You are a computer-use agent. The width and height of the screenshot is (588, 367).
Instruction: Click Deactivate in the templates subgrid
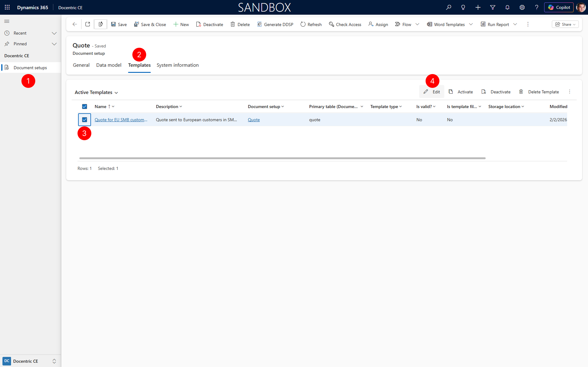(x=496, y=92)
